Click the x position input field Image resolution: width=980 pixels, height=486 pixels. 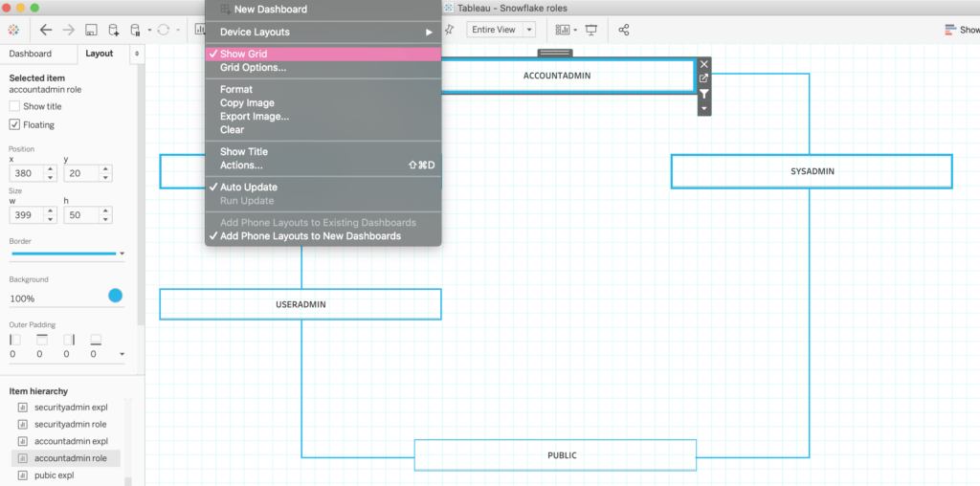coord(26,173)
